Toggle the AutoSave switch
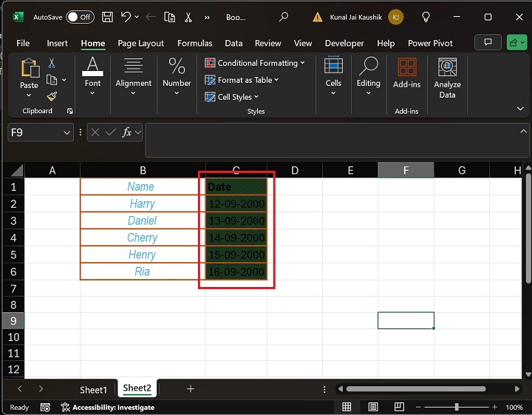 click(80, 16)
